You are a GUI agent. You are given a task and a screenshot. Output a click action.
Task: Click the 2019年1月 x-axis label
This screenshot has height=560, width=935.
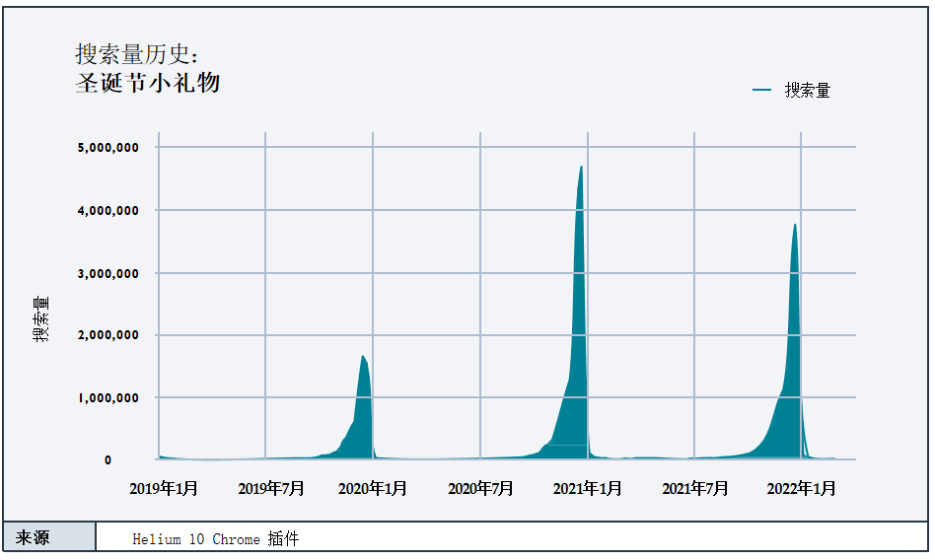164,488
